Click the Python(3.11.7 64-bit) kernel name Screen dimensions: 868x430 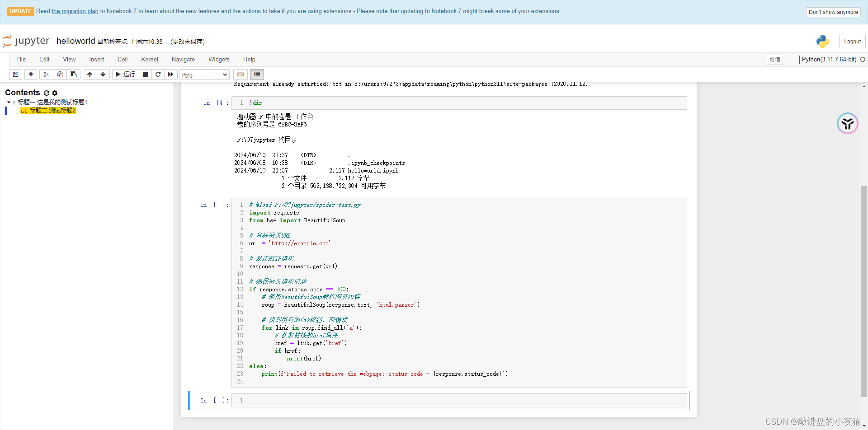pos(829,60)
